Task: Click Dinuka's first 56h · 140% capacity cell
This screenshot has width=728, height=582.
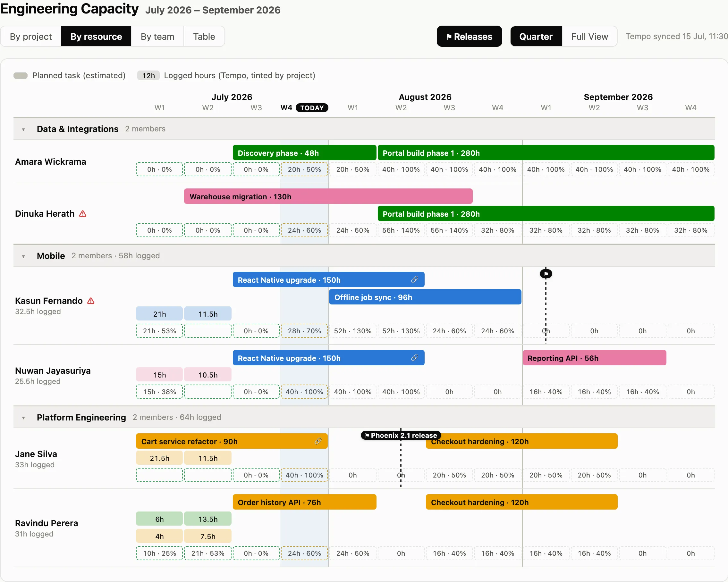Action: coord(401,230)
